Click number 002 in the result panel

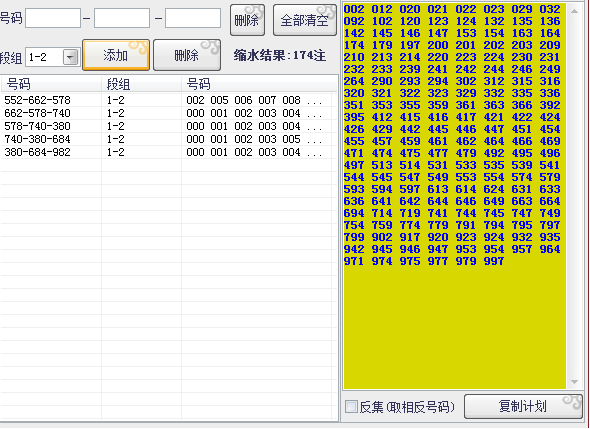354,9
